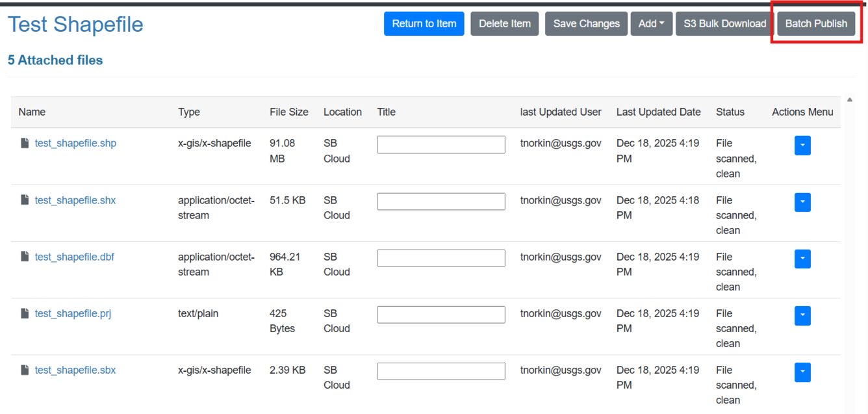868x414 pixels.
Task: Click the file icon beside test_shapefile.shp
Action: click(25, 143)
